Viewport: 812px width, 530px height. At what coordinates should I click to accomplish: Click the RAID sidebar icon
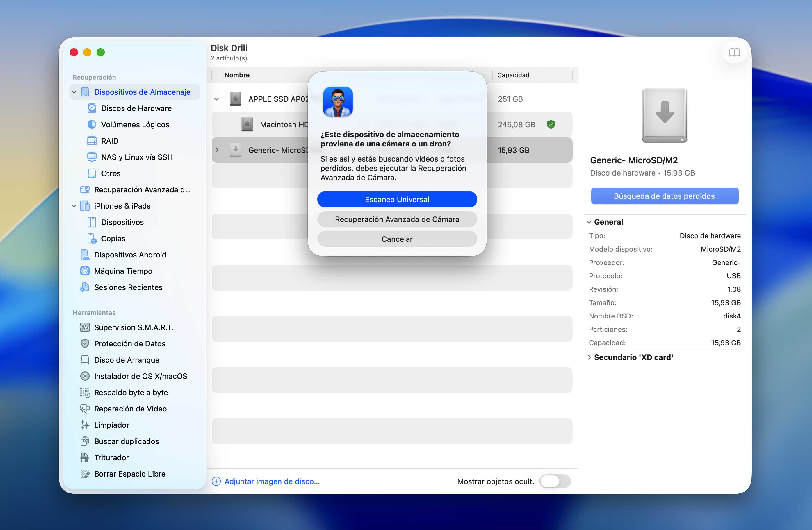92,141
